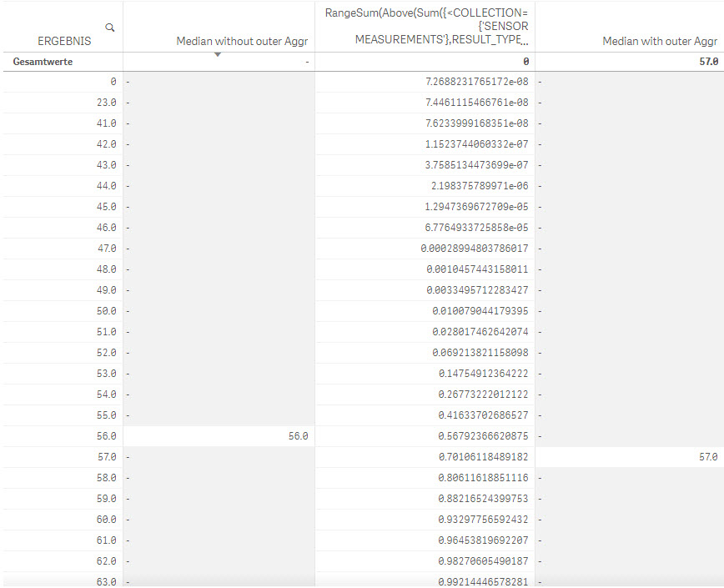Select the RangeSum expression column header
Screen dimensions: 724x588
[427, 27]
